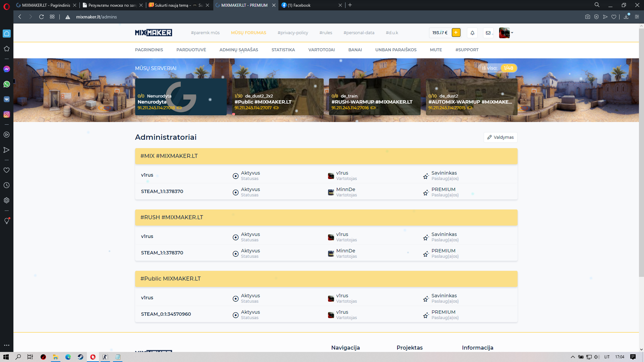
Task: Open the tab search magnifier icon
Action: point(597,5)
